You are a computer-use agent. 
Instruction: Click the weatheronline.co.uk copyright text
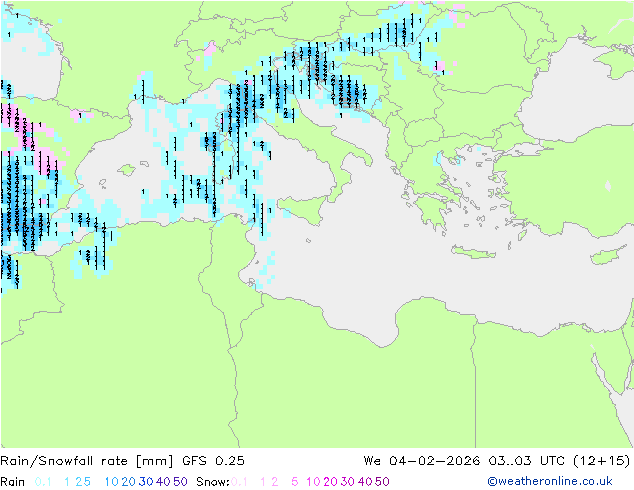click(x=550, y=481)
